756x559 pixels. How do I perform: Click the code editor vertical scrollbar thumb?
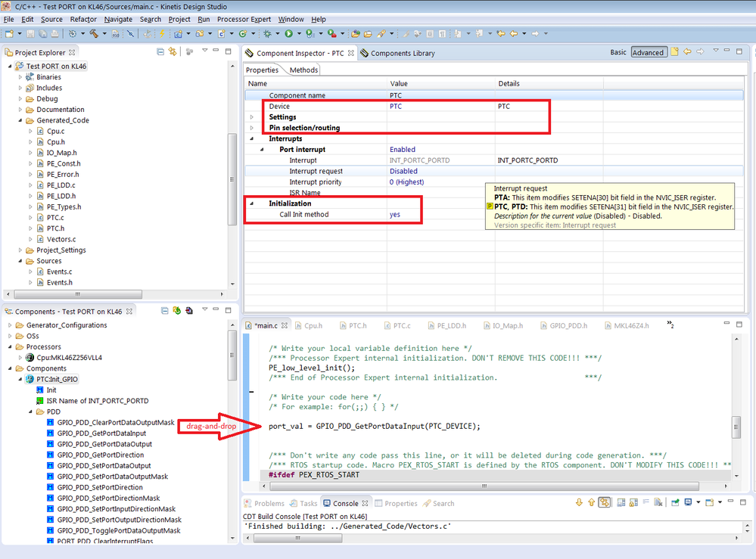tap(736, 427)
